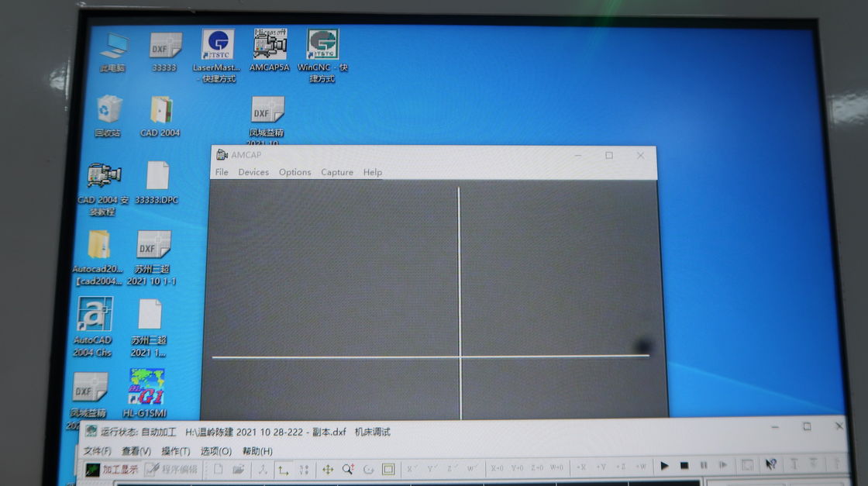
Task: Select the LaserMaster shortcut desktop icon
Action: [217, 47]
